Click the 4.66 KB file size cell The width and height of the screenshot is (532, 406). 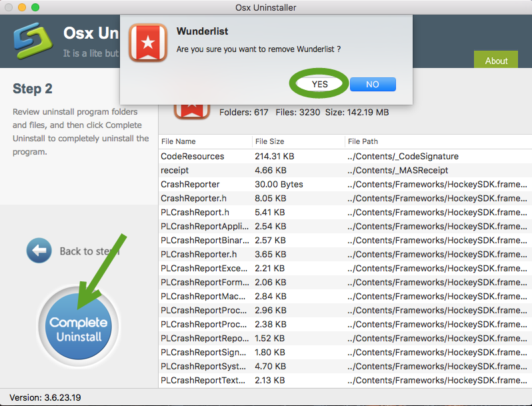(271, 170)
